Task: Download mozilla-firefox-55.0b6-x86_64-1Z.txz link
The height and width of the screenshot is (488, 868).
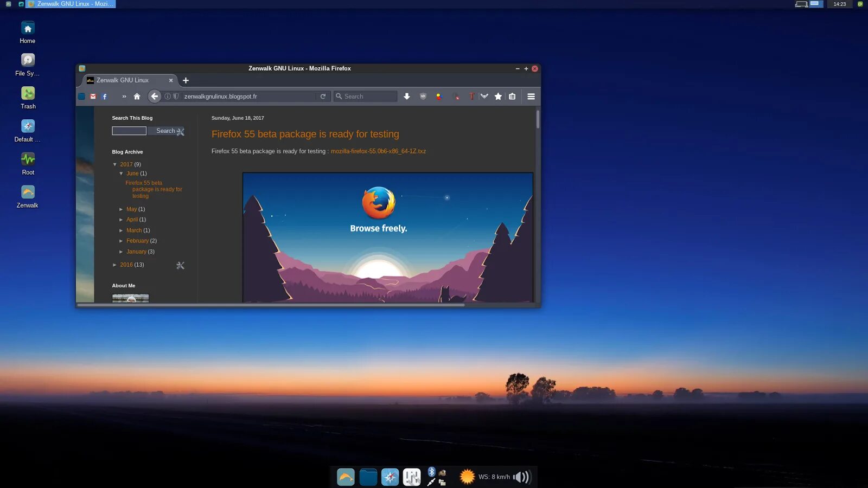Action: [x=378, y=151]
